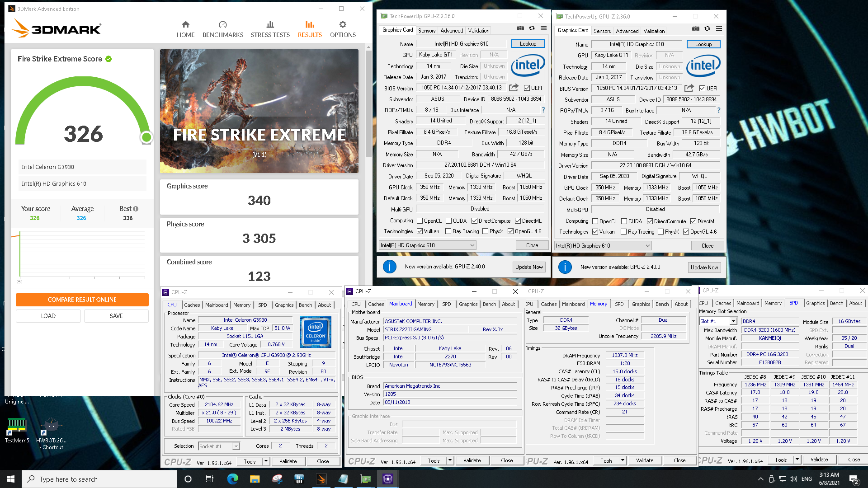The width and height of the screenshot is (868, 488).
Task: Open the Slot #1 memory slot dropdown
Action: click(718, 321)
